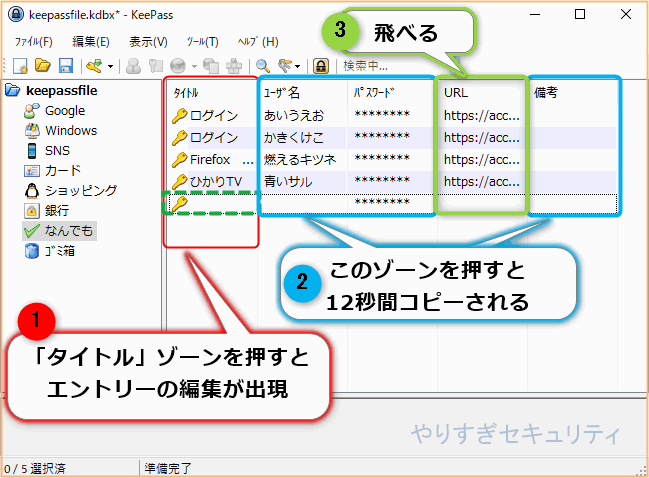Click the Open URL globe icon
Image resolution: width=649 pixels, height=478 pixels.
[178, 65]
